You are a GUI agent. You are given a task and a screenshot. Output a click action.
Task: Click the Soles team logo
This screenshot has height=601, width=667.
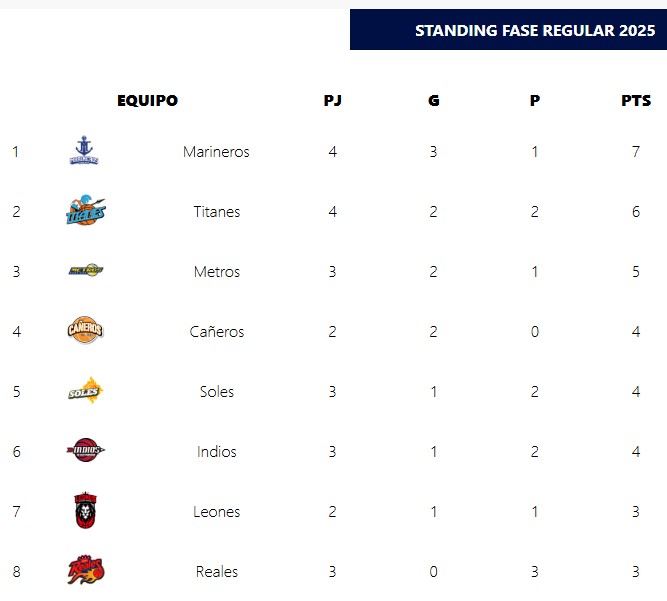coord(85,391)
